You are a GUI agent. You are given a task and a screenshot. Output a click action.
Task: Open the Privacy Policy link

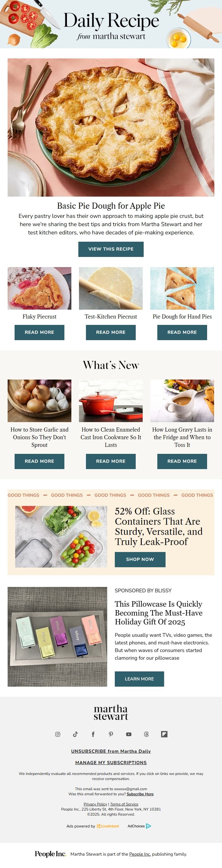(95, 804)
